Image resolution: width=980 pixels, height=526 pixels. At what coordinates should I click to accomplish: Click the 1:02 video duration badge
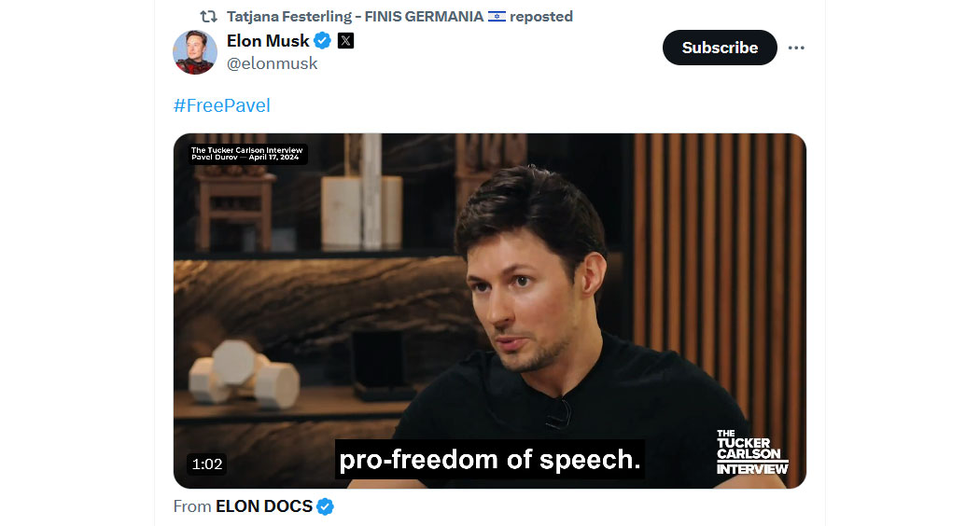[207, 464]
